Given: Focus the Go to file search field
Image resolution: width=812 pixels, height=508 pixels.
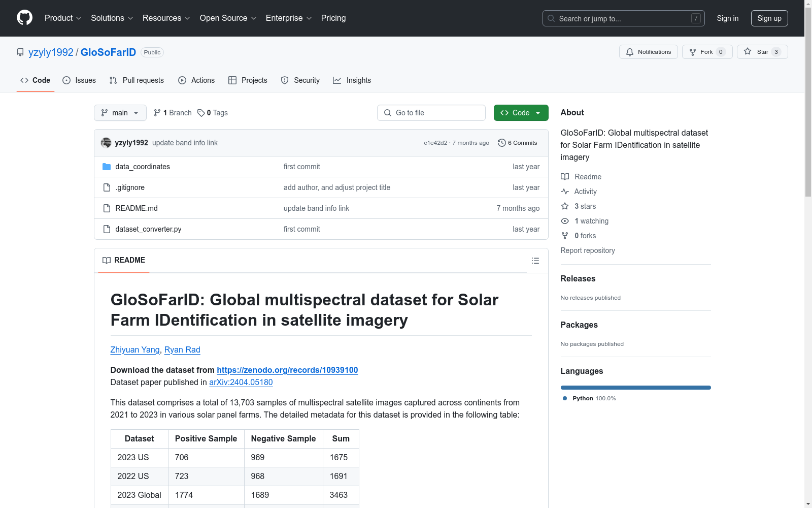Looking at the screenshot, I should (x=431, y=113).
